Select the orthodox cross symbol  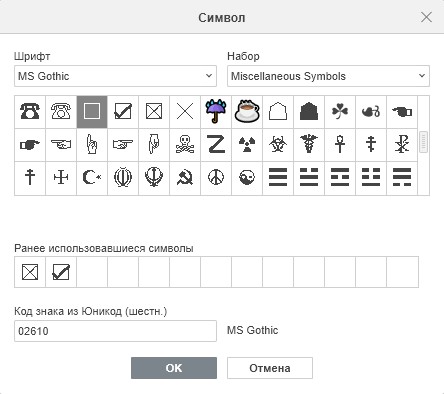[x=371, y=145]
